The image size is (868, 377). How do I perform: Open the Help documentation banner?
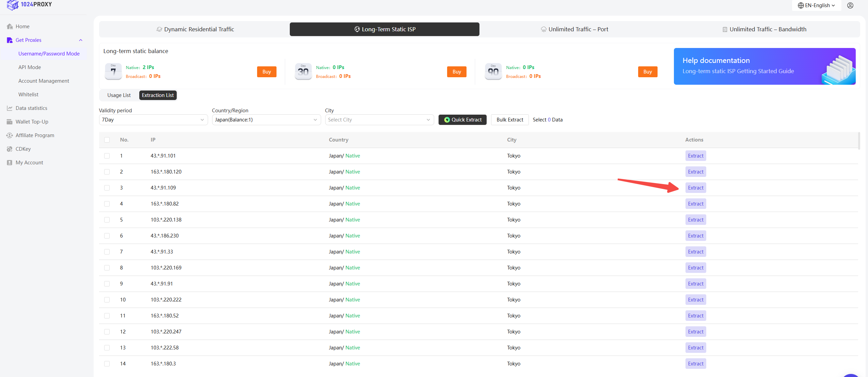click(764, 66)
